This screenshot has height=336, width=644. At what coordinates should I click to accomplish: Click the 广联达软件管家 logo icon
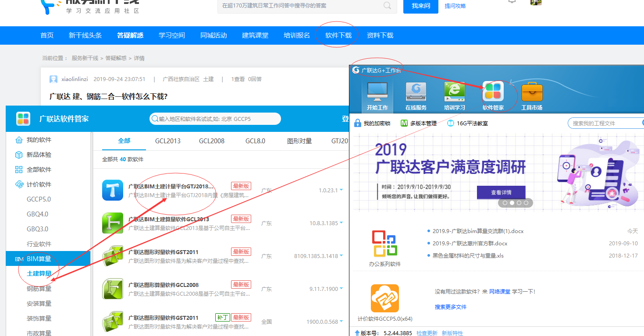click(x=23, y=118)
